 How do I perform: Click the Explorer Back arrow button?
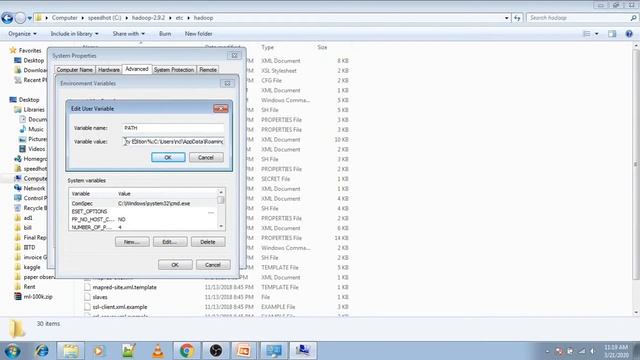[7, 18]
